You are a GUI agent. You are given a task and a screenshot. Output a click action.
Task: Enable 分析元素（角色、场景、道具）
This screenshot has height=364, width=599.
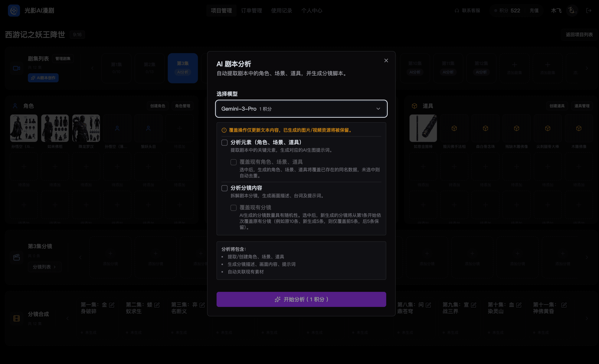pos(224,143)
